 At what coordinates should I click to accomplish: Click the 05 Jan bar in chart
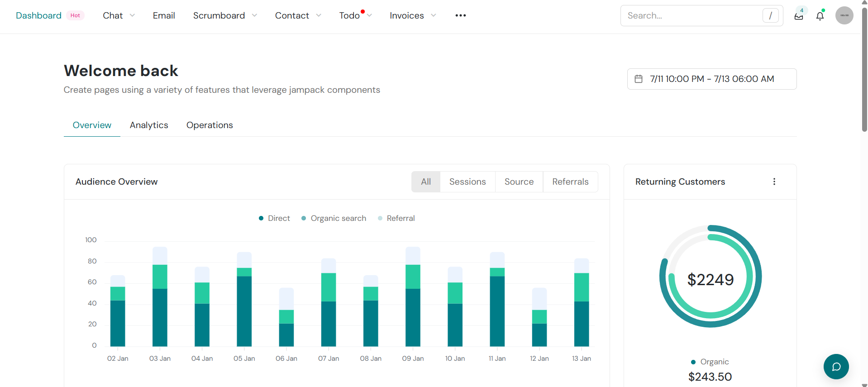(x=244, y=299)
